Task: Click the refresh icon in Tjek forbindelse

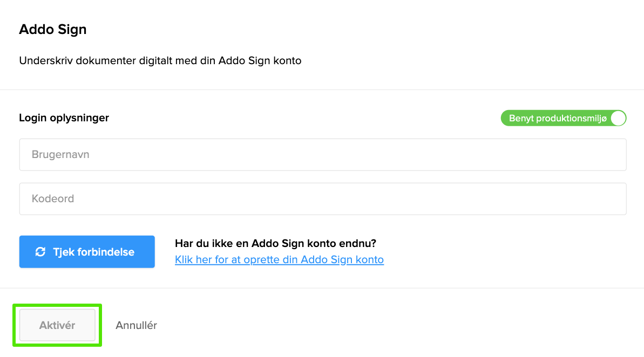Action: coord(40,252)
